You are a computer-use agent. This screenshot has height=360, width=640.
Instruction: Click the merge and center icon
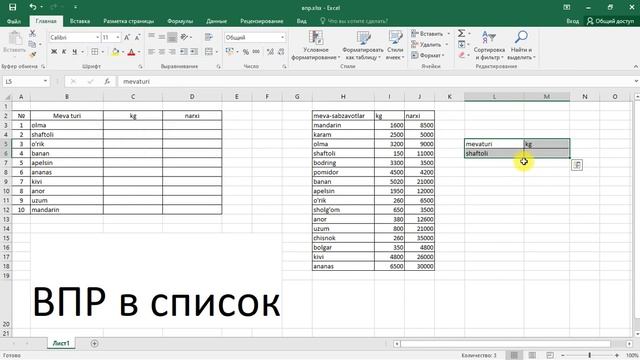pyautogui.click(x=209, y=52)
